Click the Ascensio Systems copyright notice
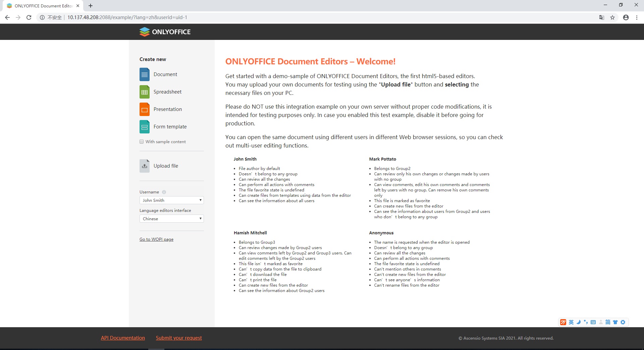644x350 pixels. point(506,338)
